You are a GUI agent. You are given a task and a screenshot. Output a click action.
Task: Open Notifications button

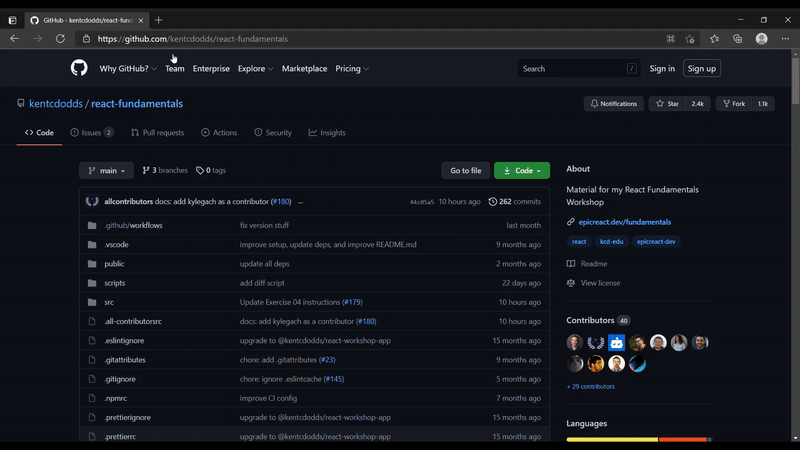pos(614,104)
